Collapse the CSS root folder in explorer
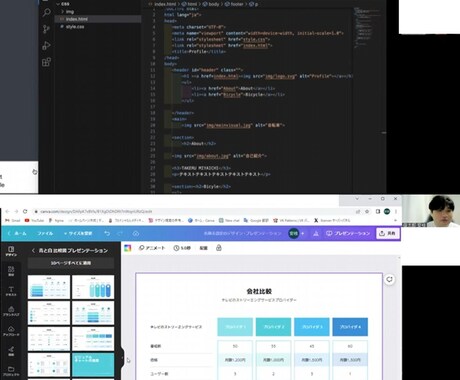Image resolution: width=460 pixels, height=380 pixels. 63,4
